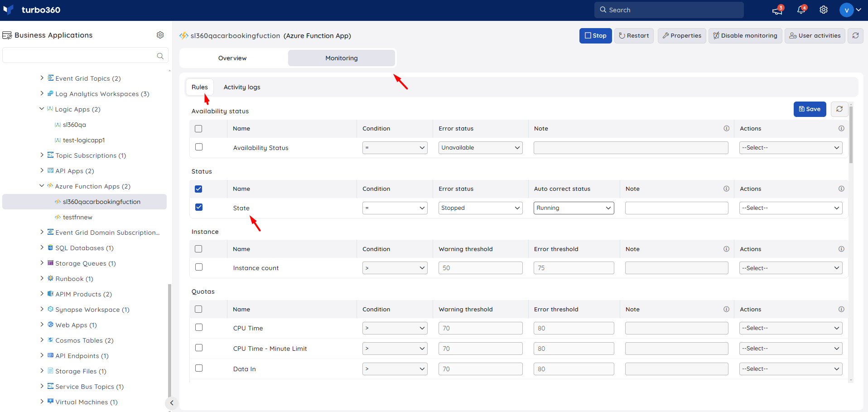Click the Note field for State rule
This screenshot has height=412, width=868.
pos(676,208)
